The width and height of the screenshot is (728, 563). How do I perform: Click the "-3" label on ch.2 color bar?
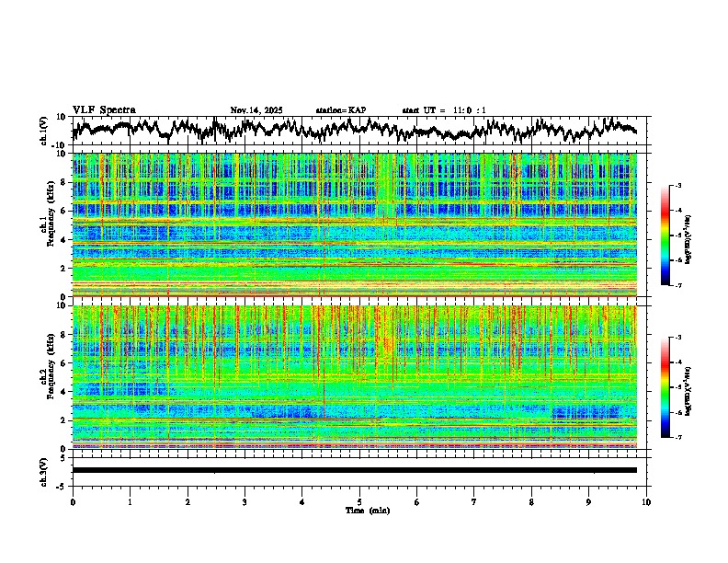[677, 338]
